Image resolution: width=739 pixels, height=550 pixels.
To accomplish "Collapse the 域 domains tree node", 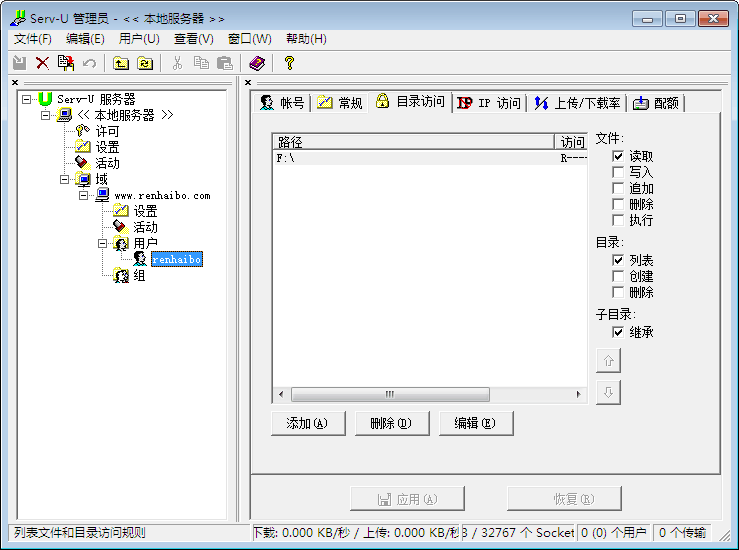I will 65,180.
